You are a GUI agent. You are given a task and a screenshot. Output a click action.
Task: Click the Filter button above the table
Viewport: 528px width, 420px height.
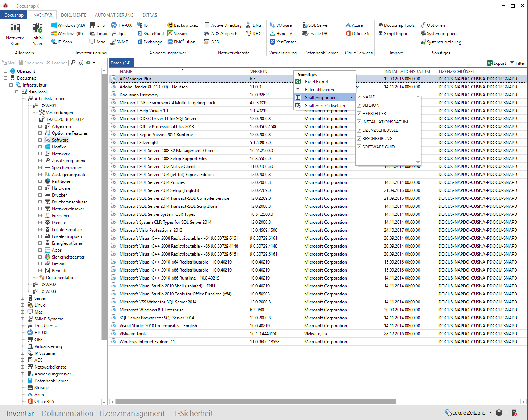coord(517,63)
